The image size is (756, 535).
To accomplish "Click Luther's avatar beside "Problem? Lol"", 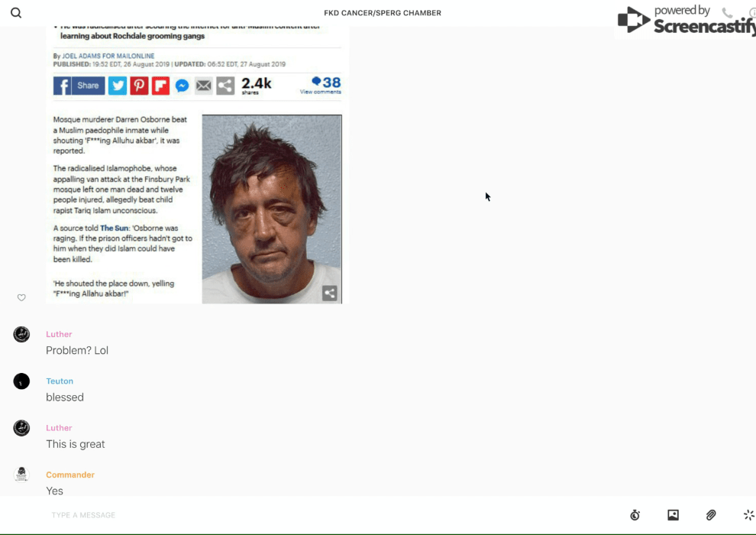I will click(21, 334).
